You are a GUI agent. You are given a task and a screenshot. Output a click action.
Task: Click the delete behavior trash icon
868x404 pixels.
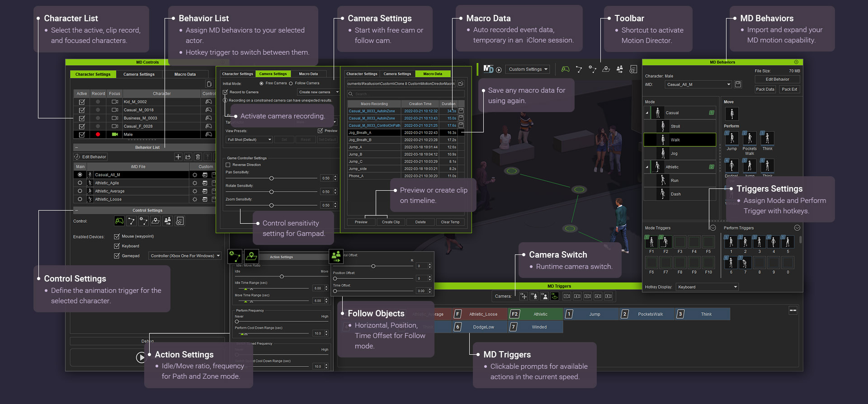(198, 157)
